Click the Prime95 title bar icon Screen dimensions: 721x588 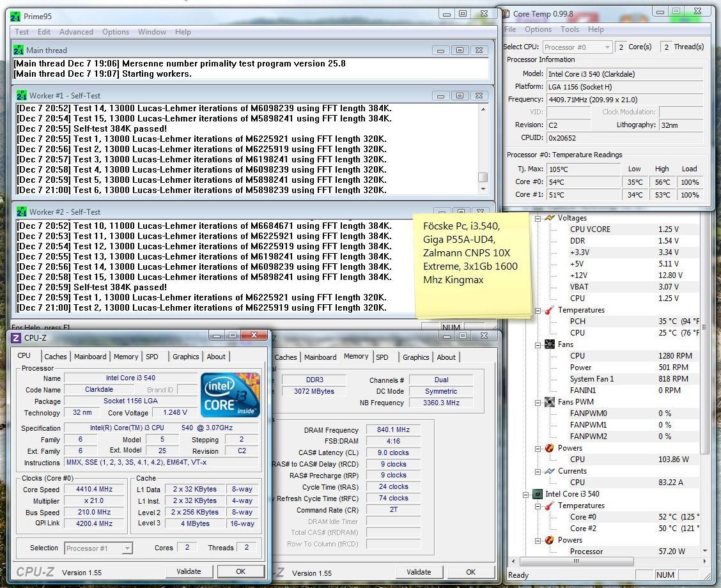[15, 17]
